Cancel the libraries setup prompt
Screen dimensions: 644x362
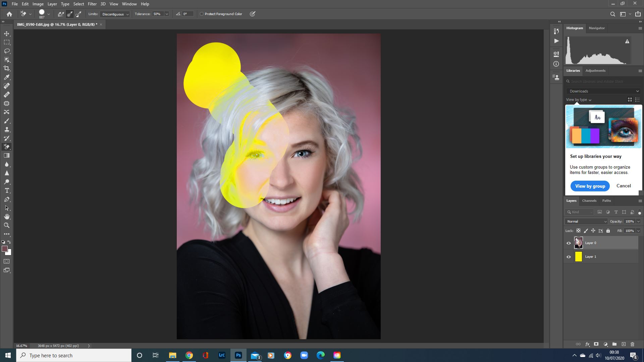[x=624, y=186]
